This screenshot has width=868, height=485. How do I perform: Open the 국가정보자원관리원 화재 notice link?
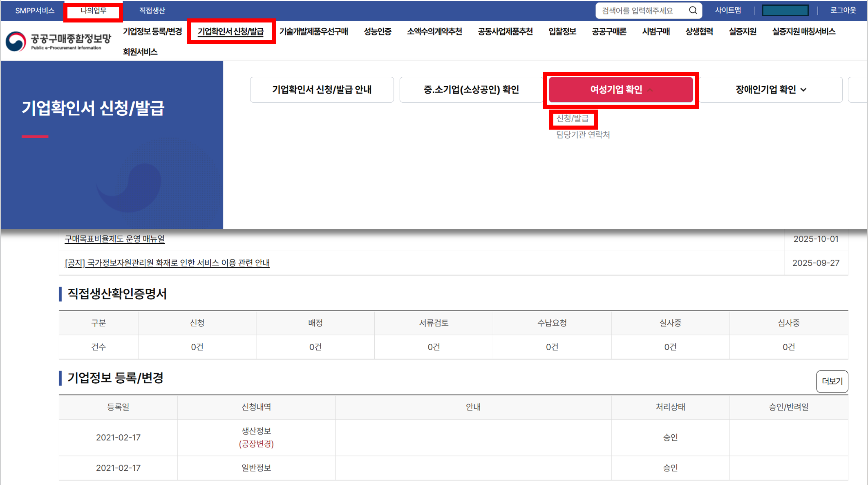point(167,263)
